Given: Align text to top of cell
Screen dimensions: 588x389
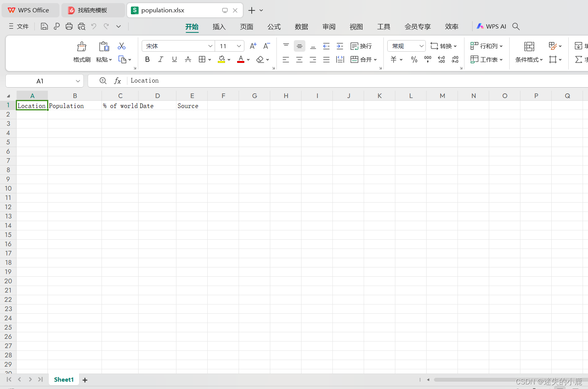Looking at the screenshot, I should 286,46.
